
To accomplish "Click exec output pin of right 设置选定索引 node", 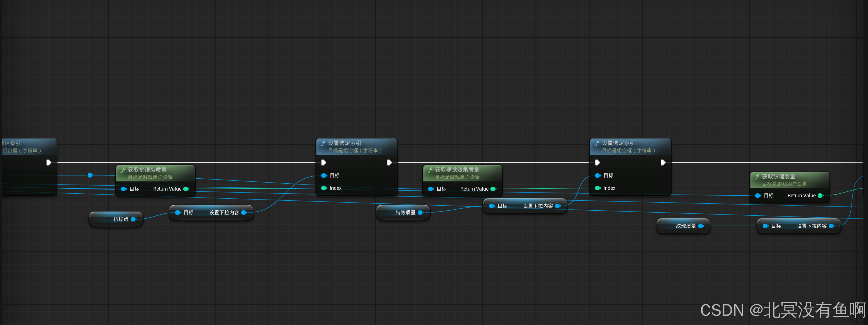I will (x=663, y=162).
